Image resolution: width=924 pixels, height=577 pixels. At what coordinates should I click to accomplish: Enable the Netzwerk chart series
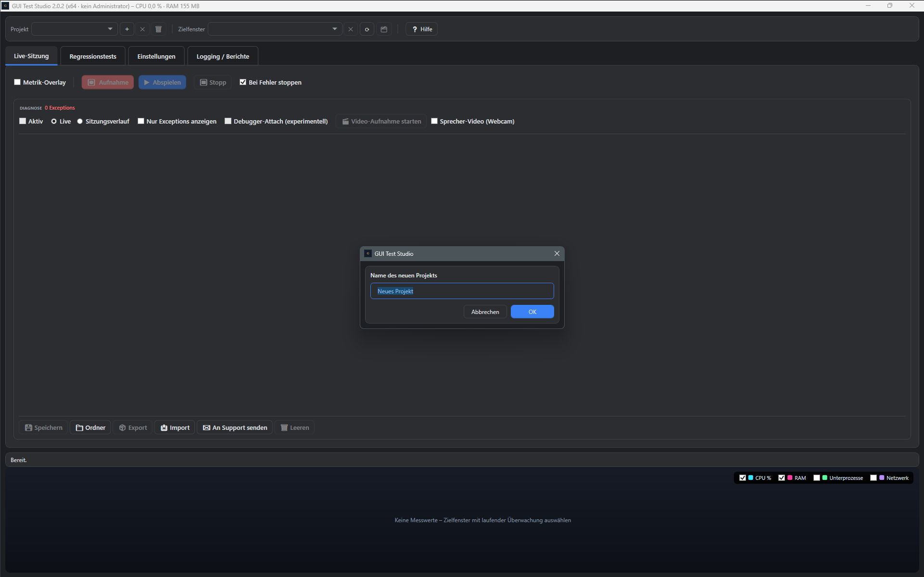tap(873, 477)
